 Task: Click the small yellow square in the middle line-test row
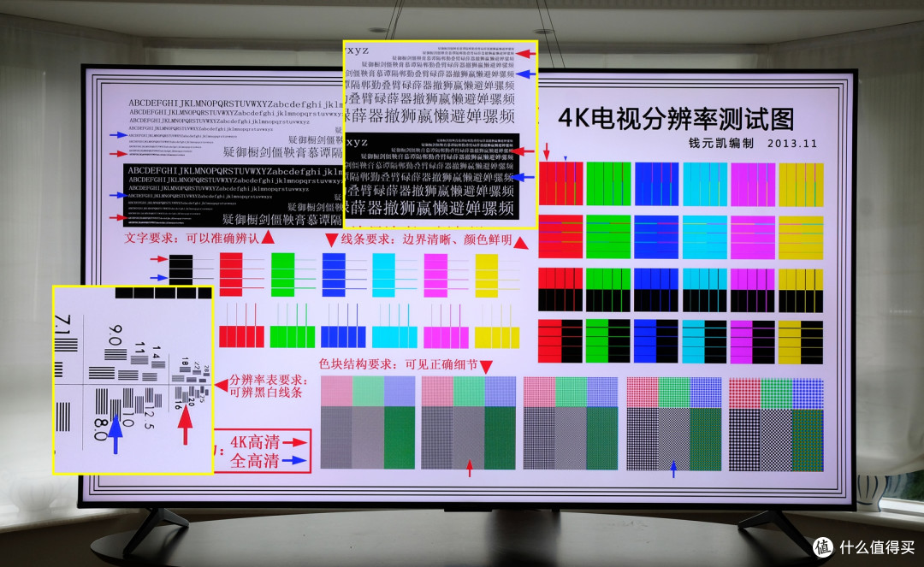(x=487, y=275)
